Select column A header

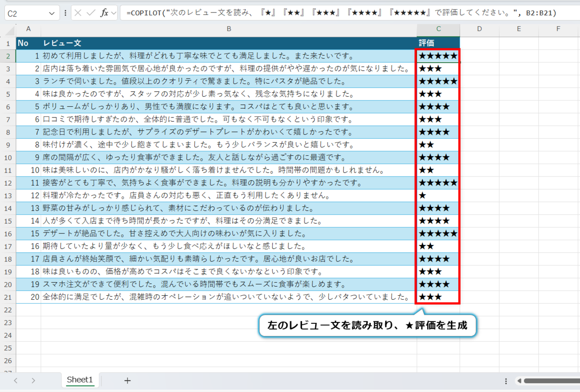point(29,29)
